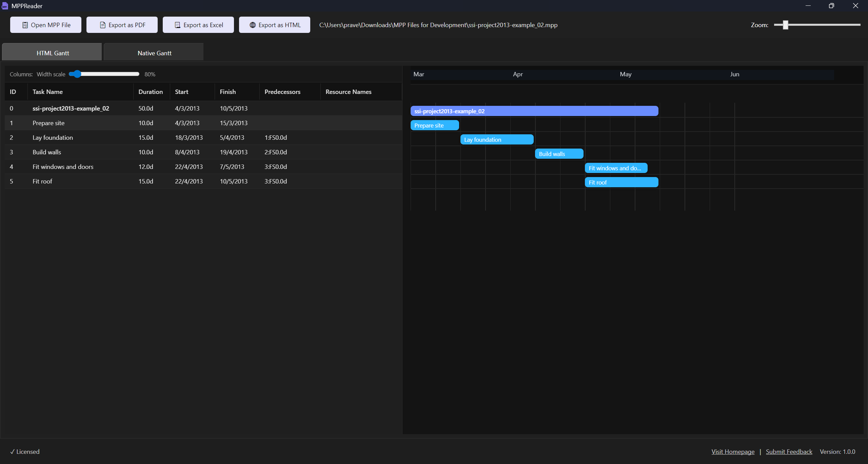The width and height of the screenshot is (868, 464).
Task: Click the Fit roof Gantt bar
Action: [x=622, y=182]
